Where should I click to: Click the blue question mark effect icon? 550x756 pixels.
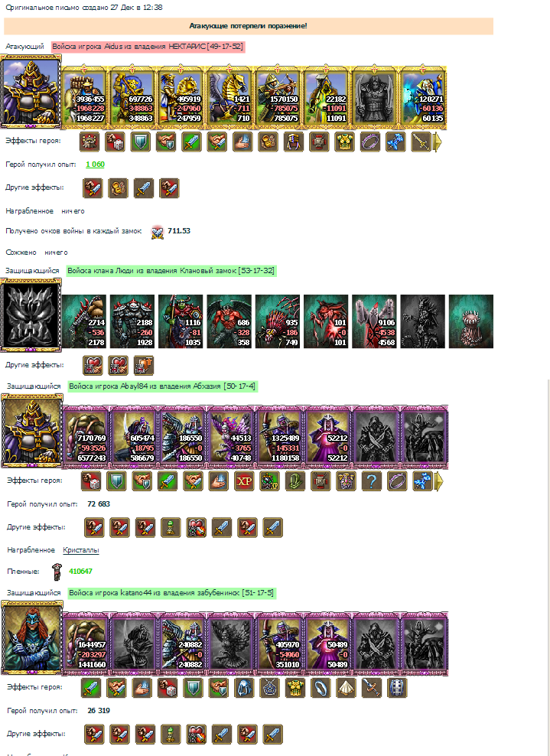coord(372,481)
